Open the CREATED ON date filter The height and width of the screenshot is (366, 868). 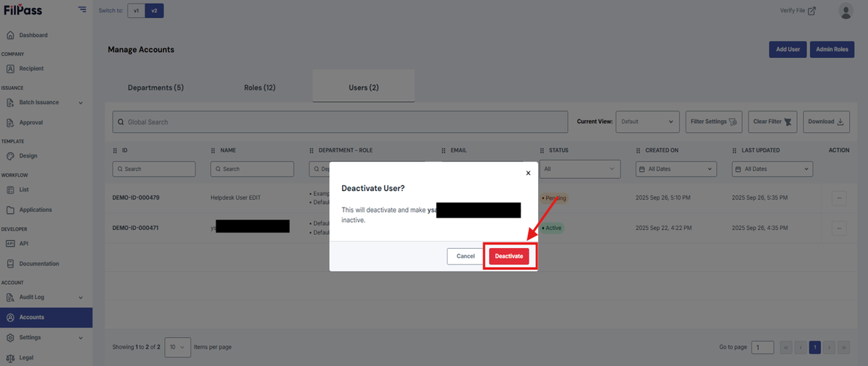(x=676, y=169)
